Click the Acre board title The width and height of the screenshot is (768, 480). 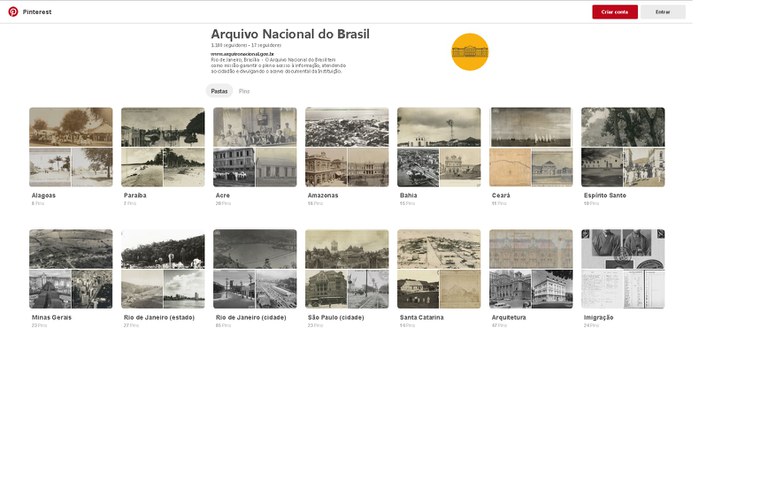pos(223,195)
